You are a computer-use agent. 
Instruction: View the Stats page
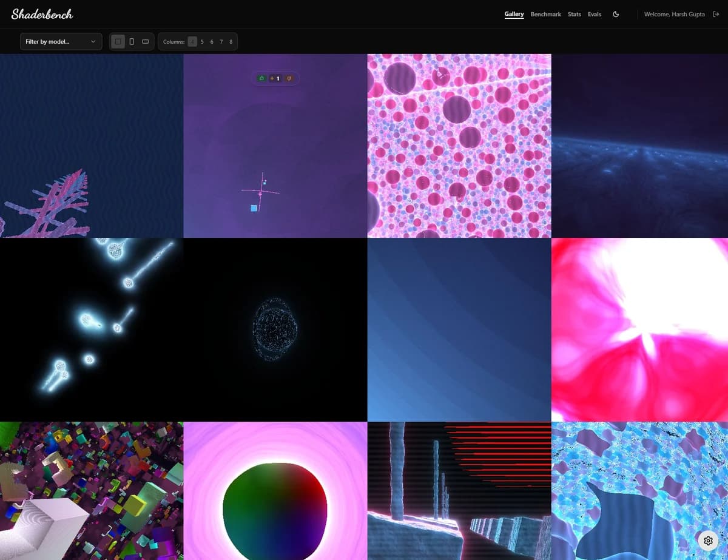click(x=574, y=14)
